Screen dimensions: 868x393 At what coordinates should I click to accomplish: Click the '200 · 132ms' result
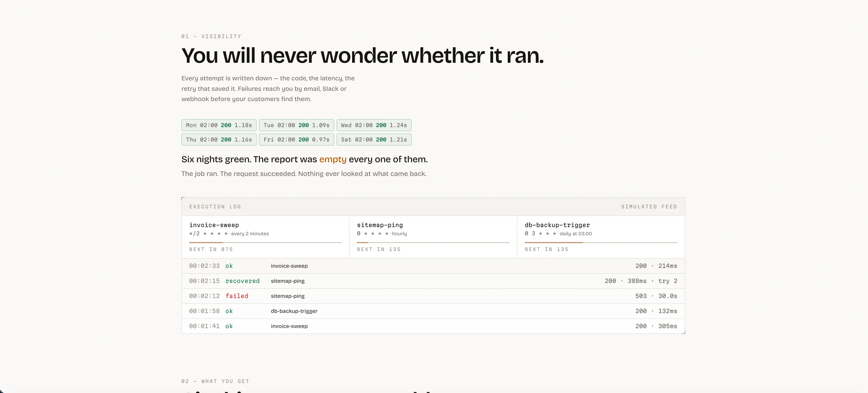pyautogui.click(x=656, y=311)
